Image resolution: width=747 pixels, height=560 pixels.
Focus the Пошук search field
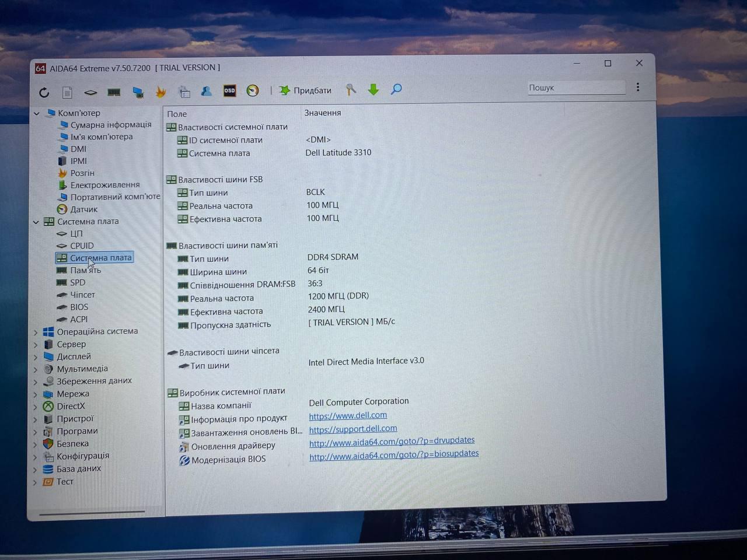(x=576, y=87)
